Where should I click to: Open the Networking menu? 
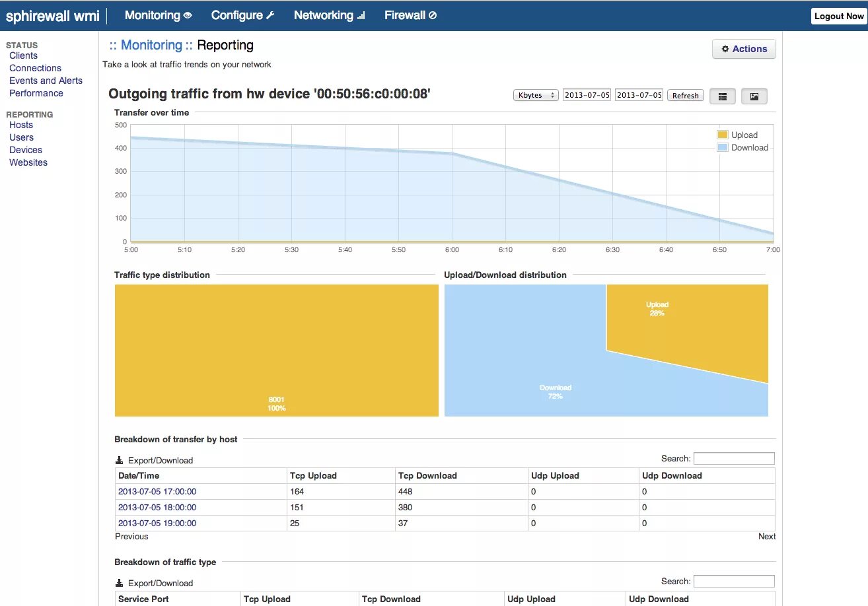tap(329, 15)
